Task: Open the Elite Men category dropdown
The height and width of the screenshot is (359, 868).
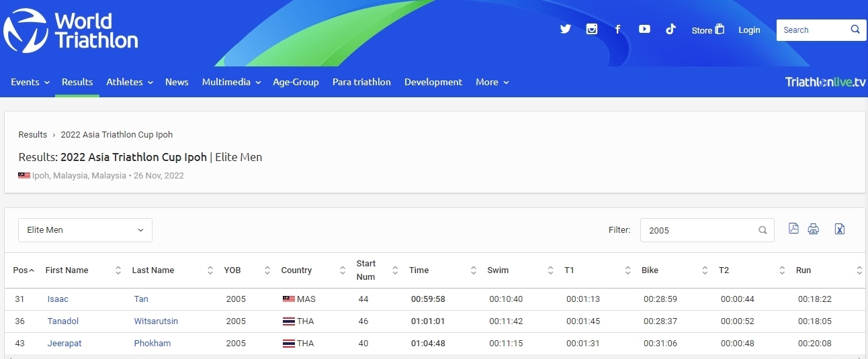Action: point(85,230)
